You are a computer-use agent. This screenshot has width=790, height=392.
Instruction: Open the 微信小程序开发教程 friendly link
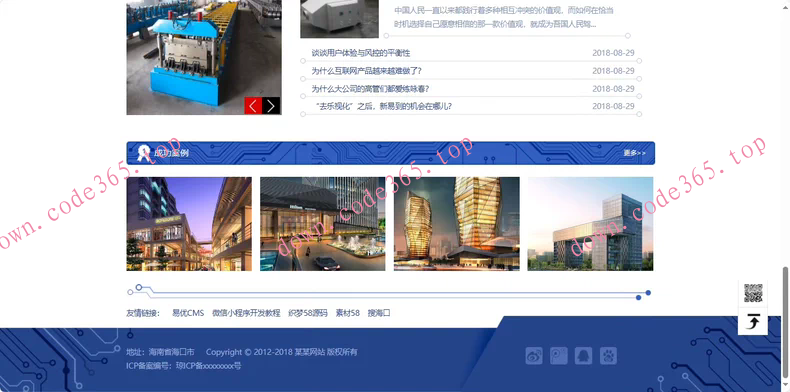(x=246, y=313)
